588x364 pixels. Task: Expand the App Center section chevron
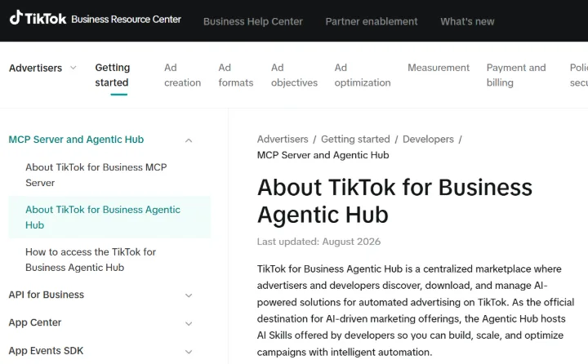tap(189, 323)
